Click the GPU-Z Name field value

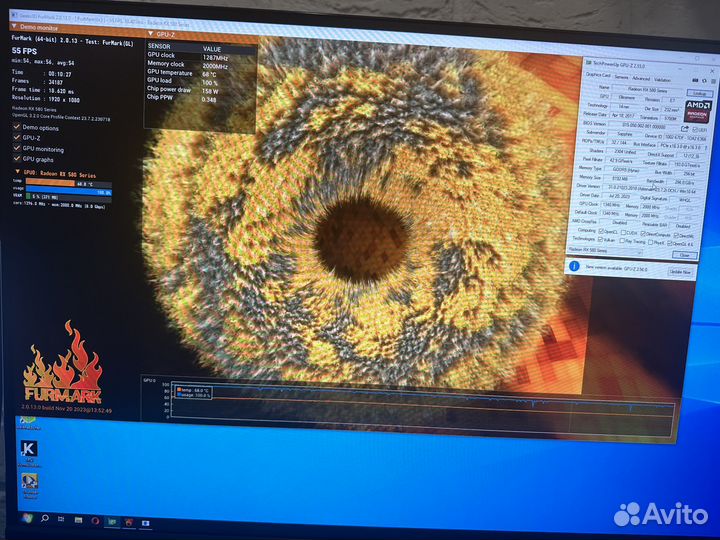pos(647,90)
